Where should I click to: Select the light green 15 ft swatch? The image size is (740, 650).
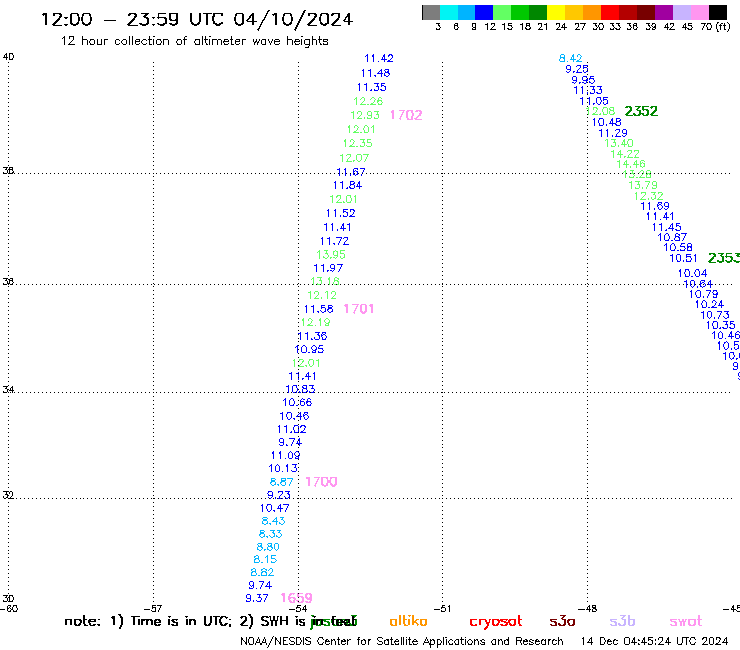tap(502, 12)
